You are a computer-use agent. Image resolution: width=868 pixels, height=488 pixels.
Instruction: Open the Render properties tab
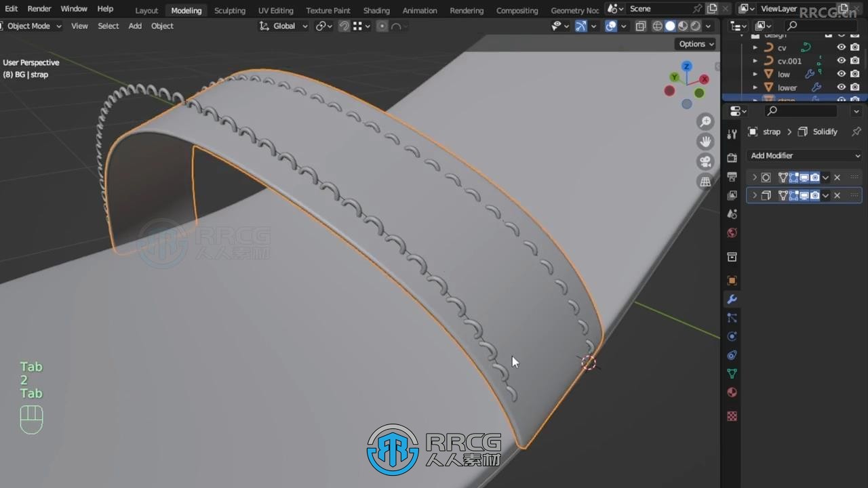[732, 158]
